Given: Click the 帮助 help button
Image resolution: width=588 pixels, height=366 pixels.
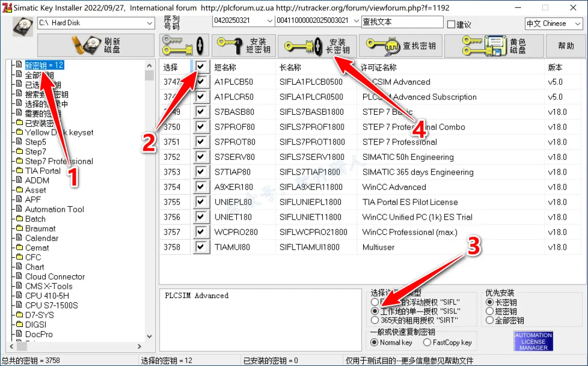Looking at the screenshot, I should click(566, 45).
